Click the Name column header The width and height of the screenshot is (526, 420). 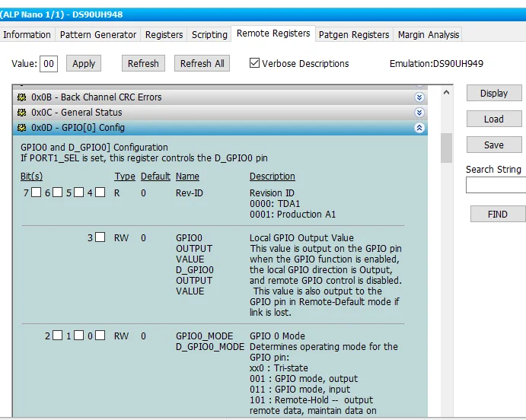[x=187, y=177]
